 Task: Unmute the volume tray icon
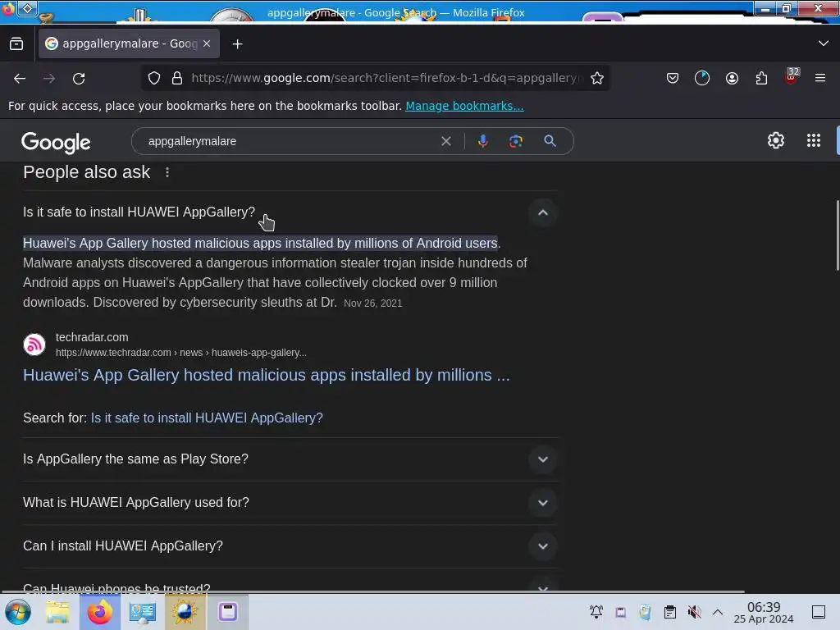(694, 612)
